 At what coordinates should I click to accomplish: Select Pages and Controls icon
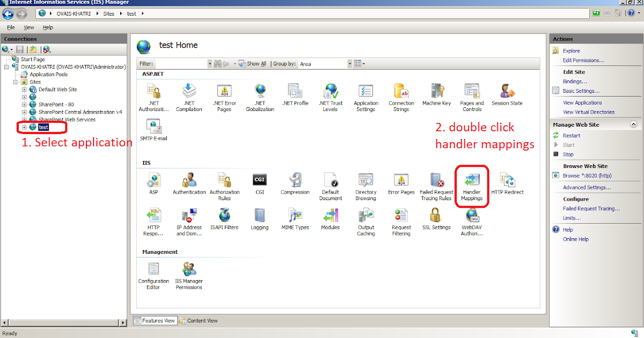point(472,98)
